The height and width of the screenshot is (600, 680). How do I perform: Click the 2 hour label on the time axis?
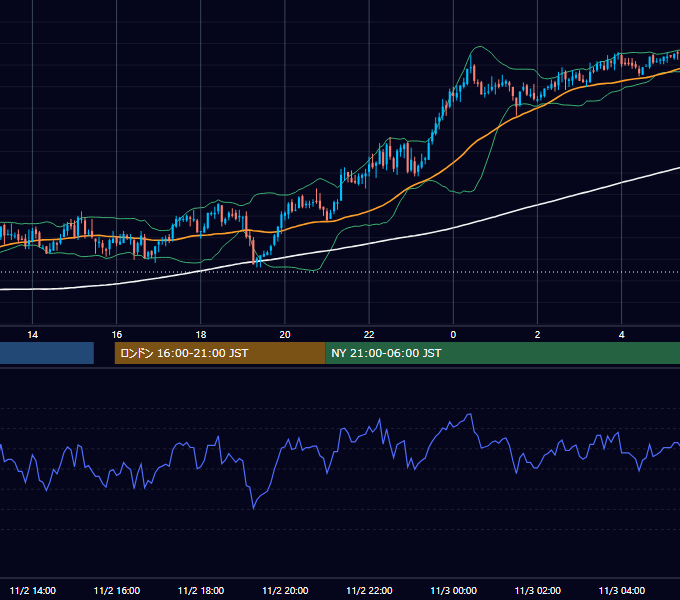tap(537, 335)
